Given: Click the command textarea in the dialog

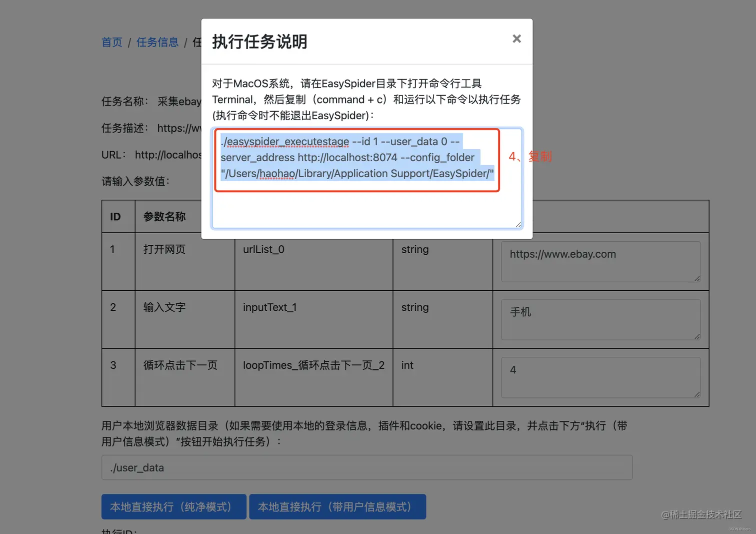Looking at the screenshot, I should click(x=366, y=205).
